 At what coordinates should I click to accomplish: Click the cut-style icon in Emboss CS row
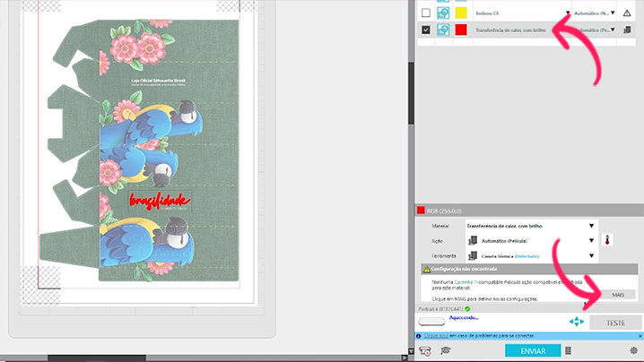pyautogui.click(x=443, y=13)
